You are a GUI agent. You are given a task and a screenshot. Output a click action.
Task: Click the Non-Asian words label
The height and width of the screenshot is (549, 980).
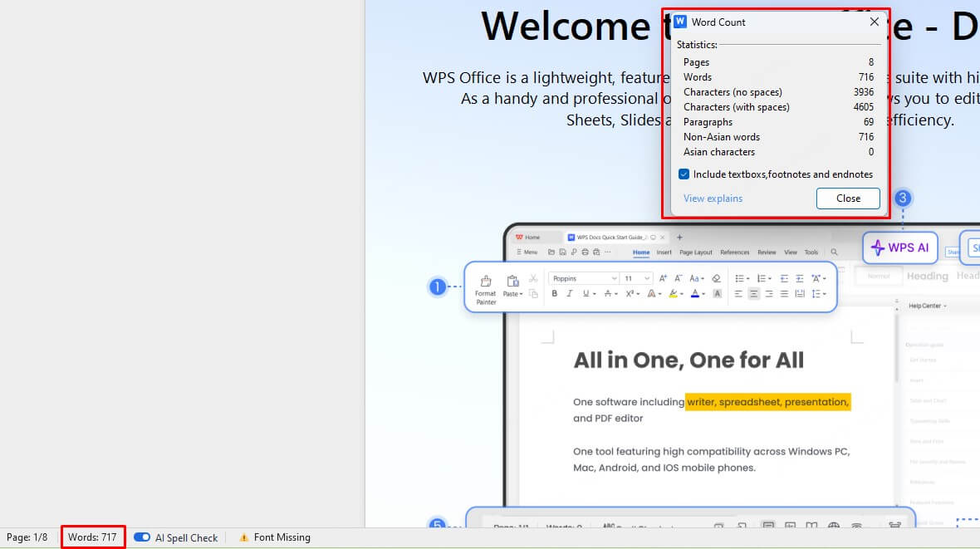[x=721, y=137]
